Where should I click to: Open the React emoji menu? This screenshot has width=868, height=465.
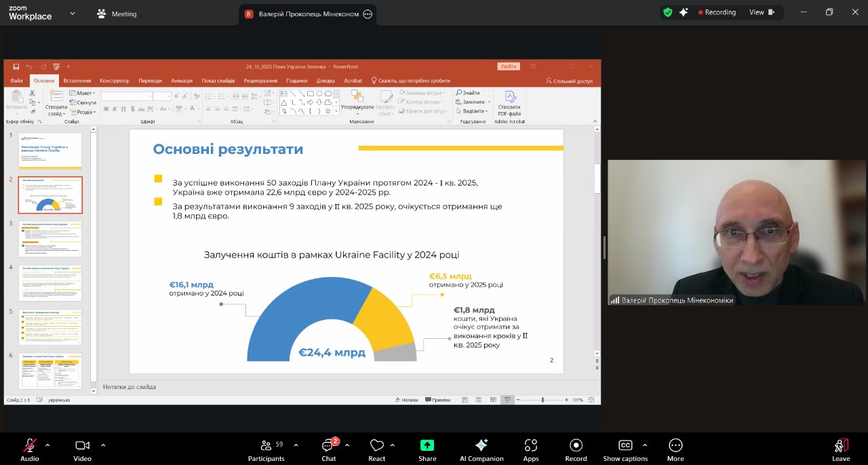pos(377,449)
